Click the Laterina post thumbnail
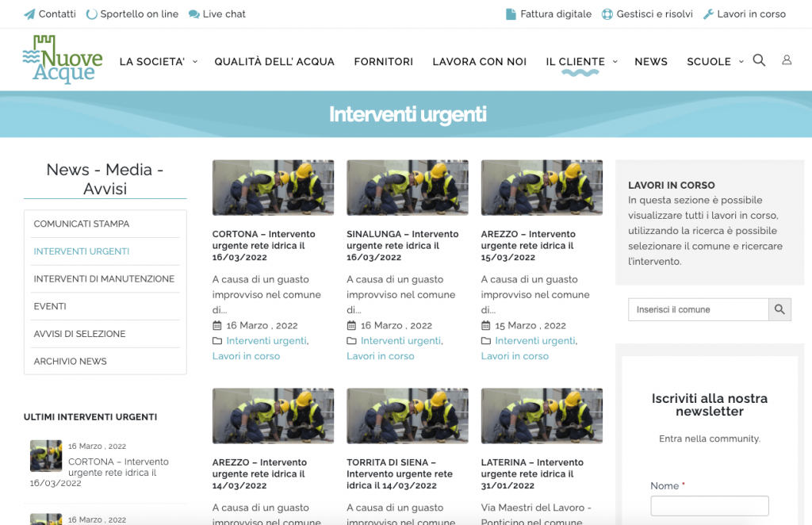This screenshot has height=525, width=812. coord(542,416)
